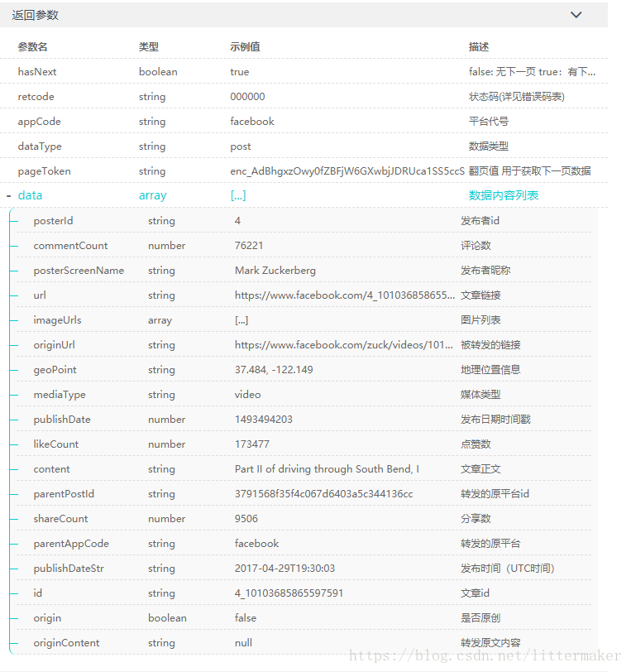Select the posterId field name
631x672 pixels.
(x=54, y=221)
